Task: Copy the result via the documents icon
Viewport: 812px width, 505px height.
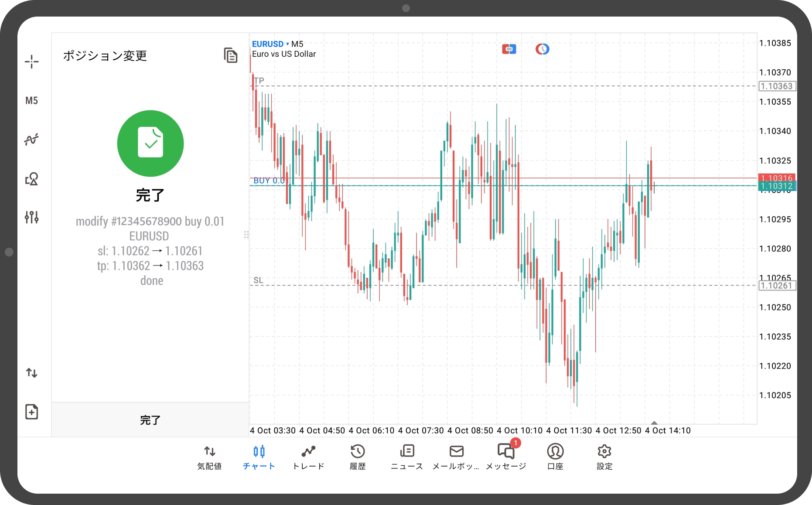Action: pyautogui.click(x=231, y=55)
